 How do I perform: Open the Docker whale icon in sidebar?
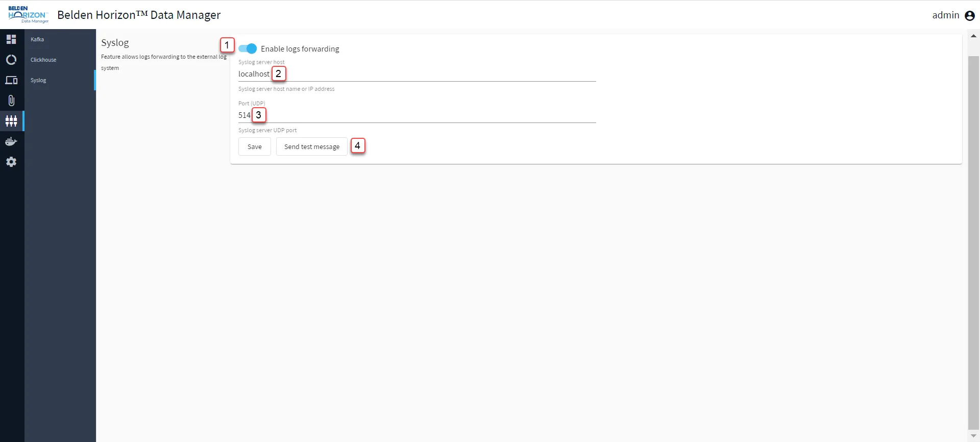pos(11,141)
